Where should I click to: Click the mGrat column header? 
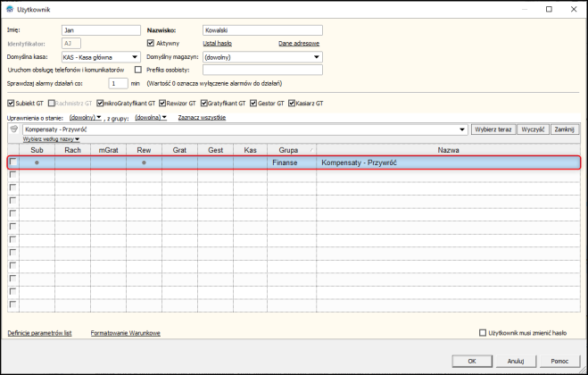click(108, 150)
